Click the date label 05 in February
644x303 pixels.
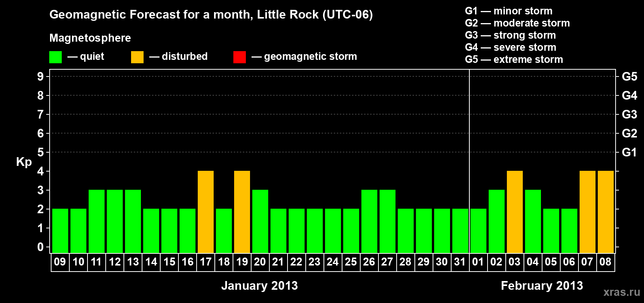(551, 262)
